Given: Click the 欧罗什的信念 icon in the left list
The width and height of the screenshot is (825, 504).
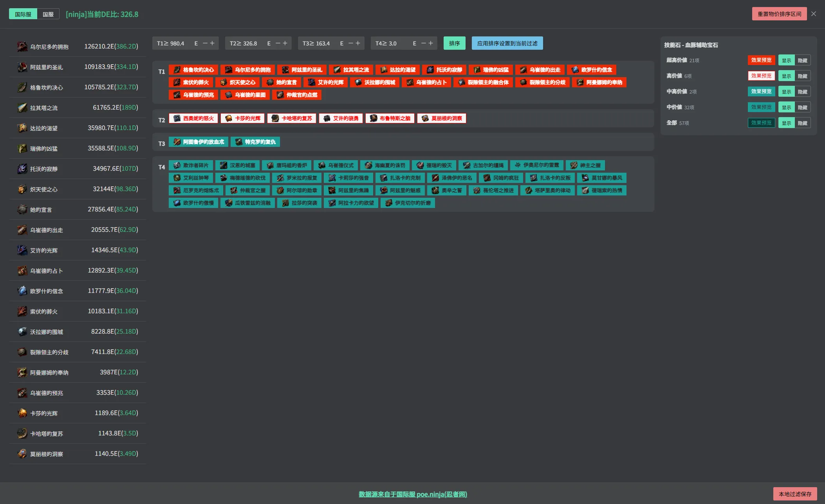Looking at the screenshot, I should (x=22, y=291).
